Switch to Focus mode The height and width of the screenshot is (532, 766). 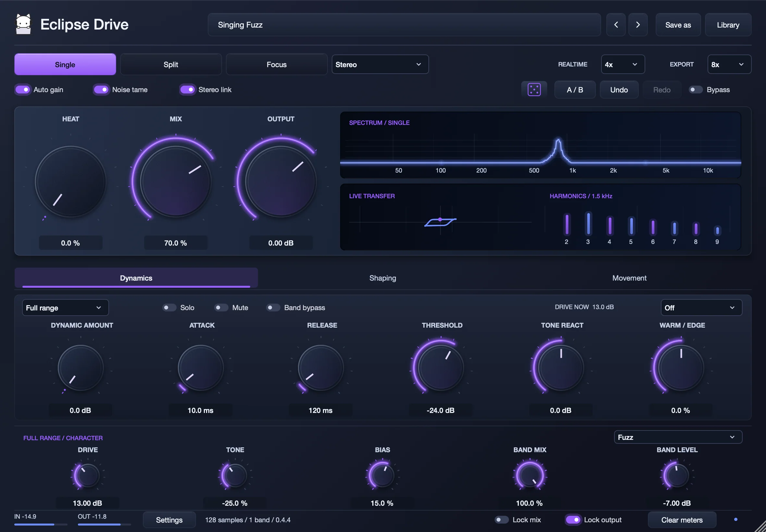click(x=277, y=64)
